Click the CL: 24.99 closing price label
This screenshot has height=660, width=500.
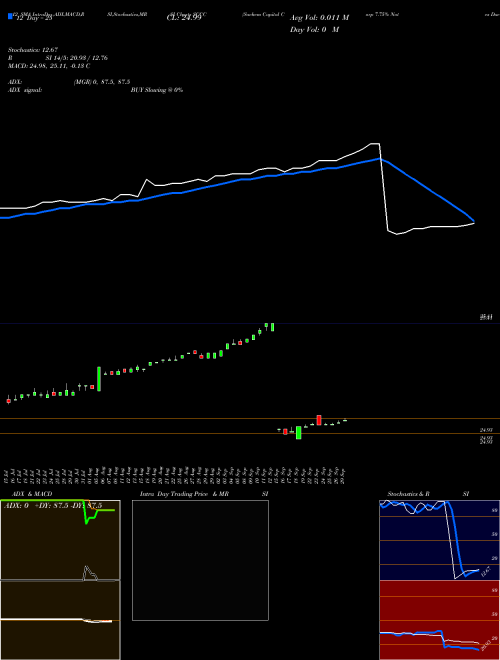(184, 18)
